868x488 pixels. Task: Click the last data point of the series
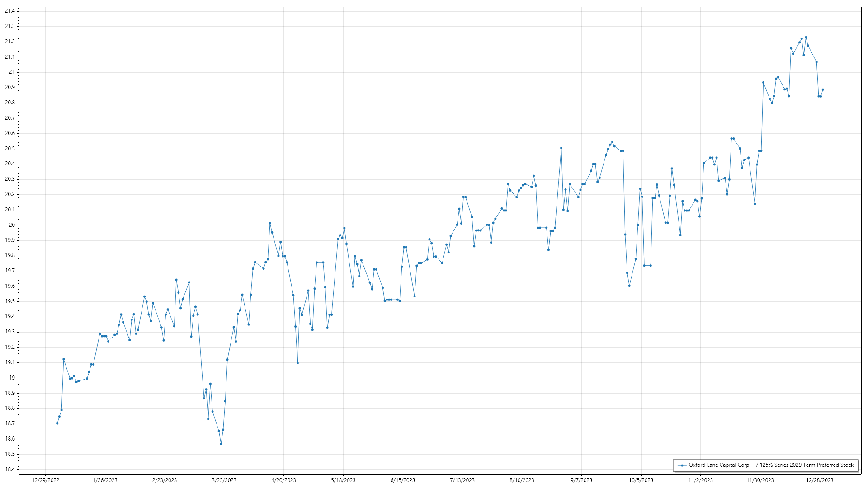coord(823,89)
